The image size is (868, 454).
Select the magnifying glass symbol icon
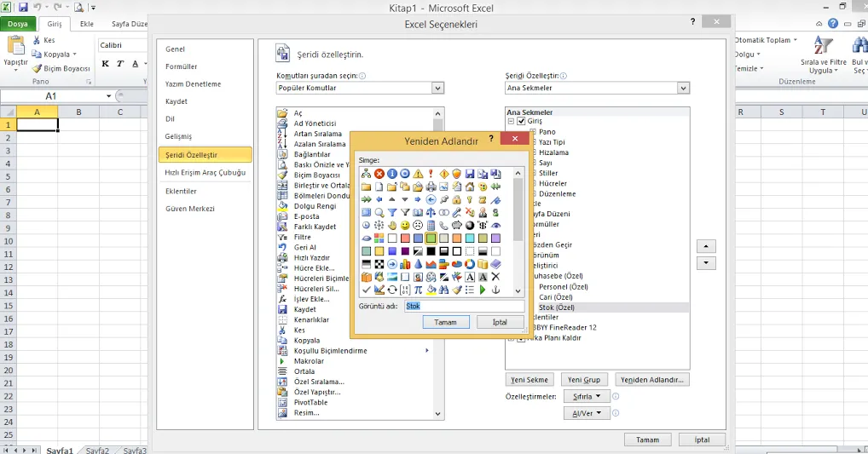point(379,212)
